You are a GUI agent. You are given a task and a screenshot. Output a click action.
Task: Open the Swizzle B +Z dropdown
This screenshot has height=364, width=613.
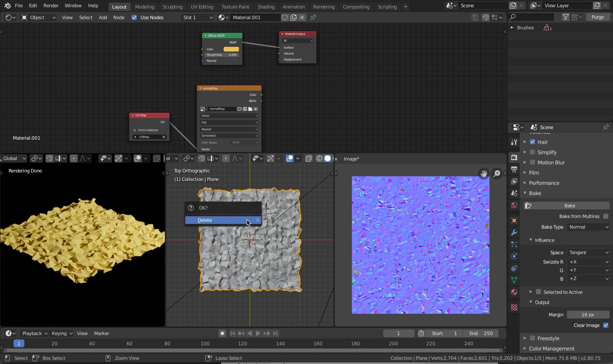click(588, 278)
